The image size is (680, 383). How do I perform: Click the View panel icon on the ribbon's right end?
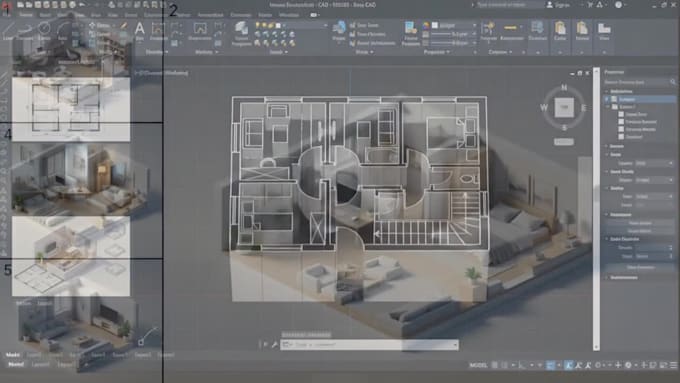pos(604,30)
